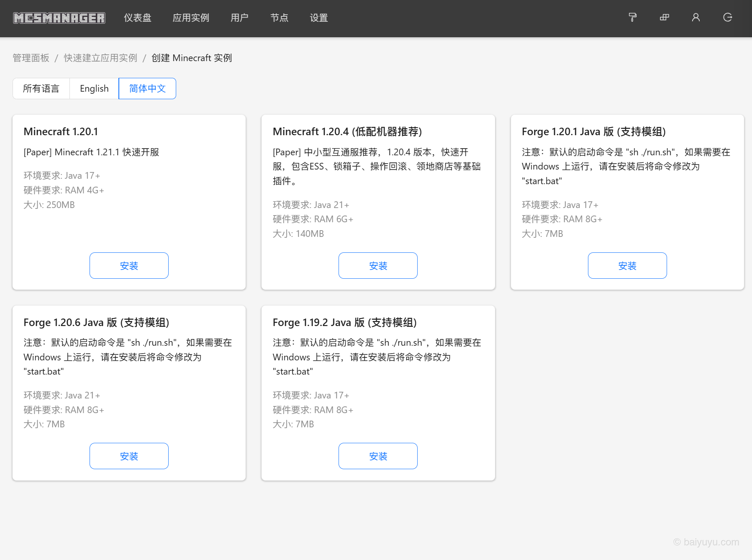Click the layout/widgets grid icon
Viewport: 752px width, 560px height.
pyautogui.click(x=664, y=18)
